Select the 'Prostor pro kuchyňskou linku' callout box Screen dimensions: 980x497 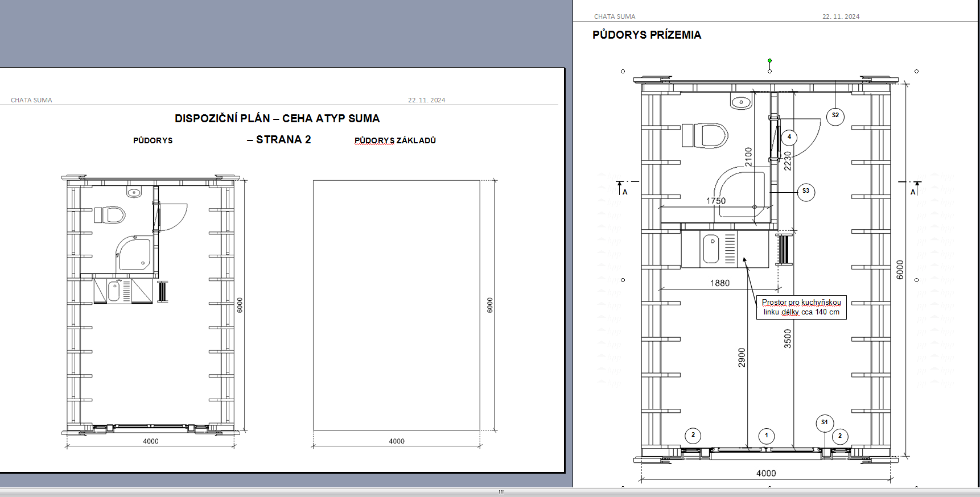(x=801, y=307)
